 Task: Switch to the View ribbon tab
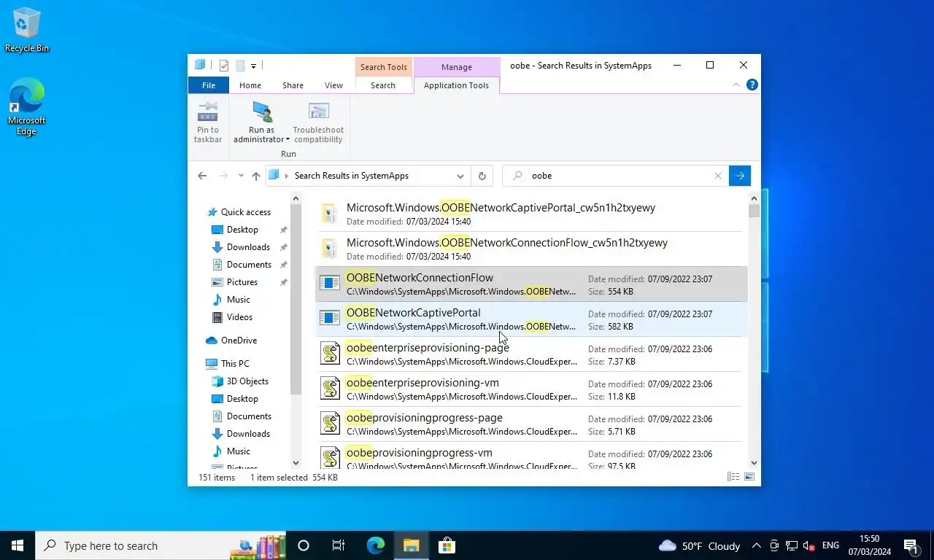tap(333, 85)
